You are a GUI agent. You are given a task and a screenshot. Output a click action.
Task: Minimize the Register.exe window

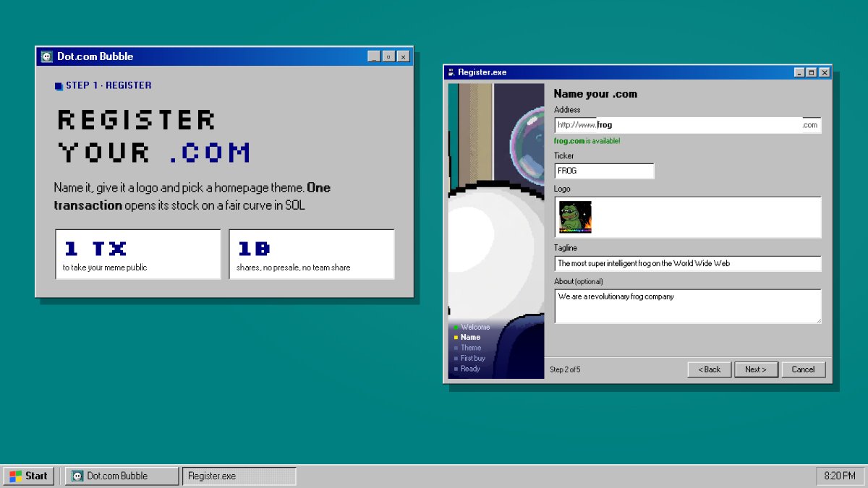coord(799,72)
